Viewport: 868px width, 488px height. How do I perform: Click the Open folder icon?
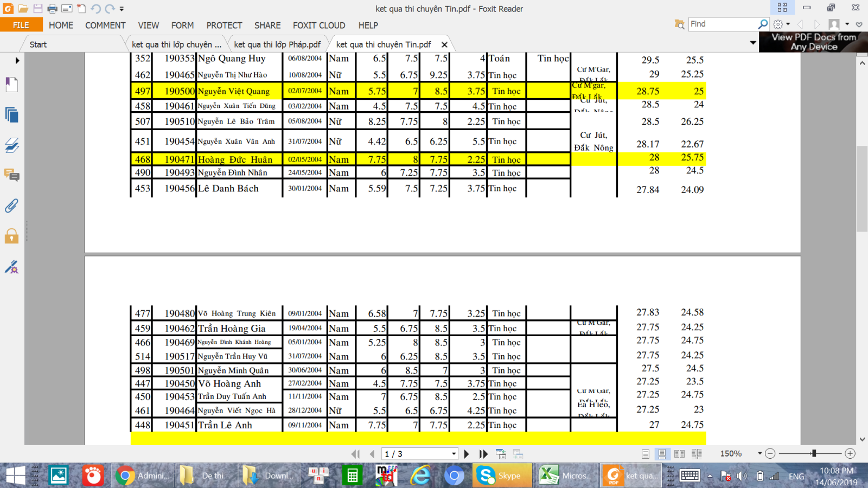[x=23, y=9]
